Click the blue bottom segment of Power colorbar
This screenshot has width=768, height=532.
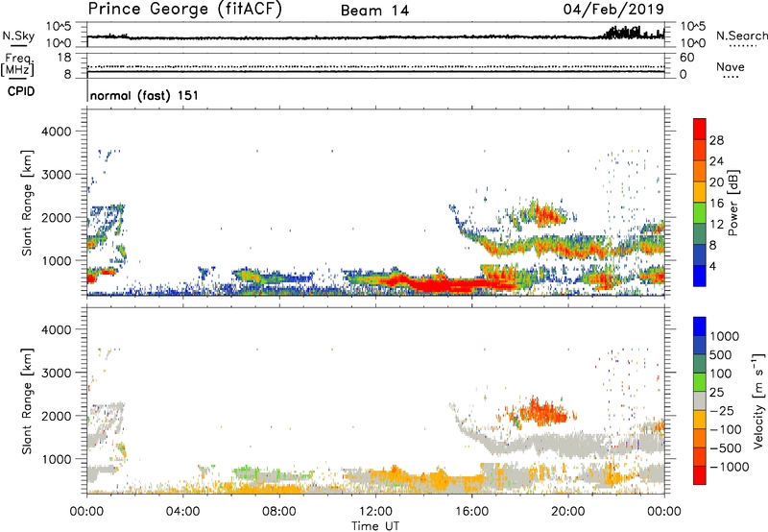pos(700,276)
